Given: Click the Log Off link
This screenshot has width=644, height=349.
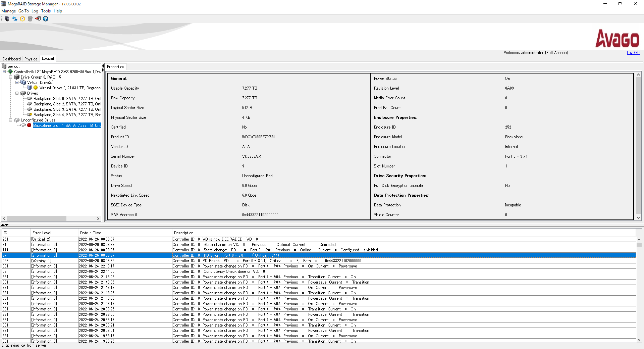Looking at the screenshot, I should [633, 53].
